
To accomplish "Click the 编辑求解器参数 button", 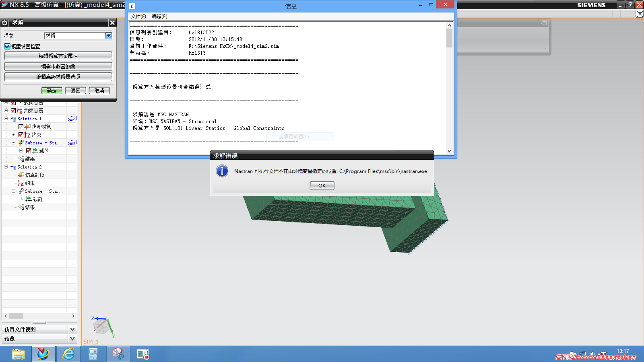I will (58, 66).
